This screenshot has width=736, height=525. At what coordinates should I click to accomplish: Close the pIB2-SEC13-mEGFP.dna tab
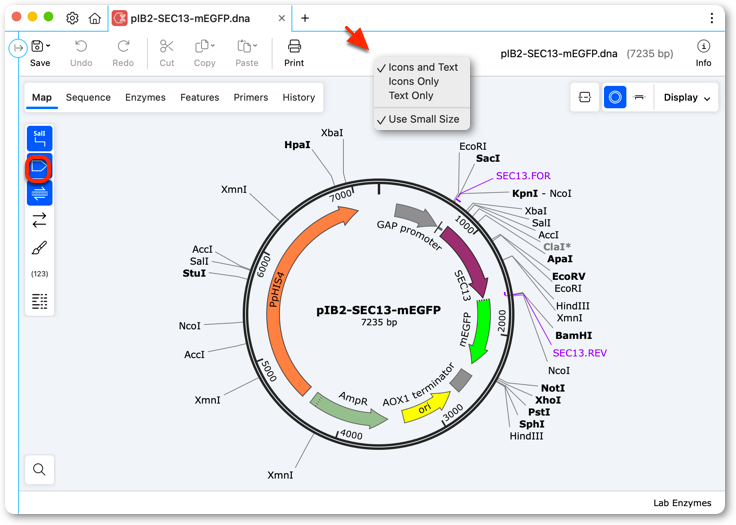click(282, 18)
